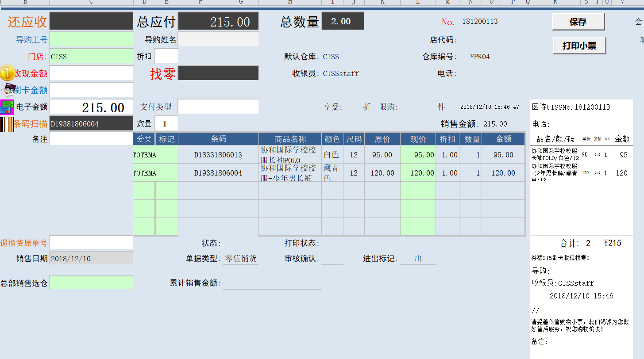Click the 条码扫描 field with D19381806004
The height and width of the screenshot is (359, 644).
click(x=91, y=124)
